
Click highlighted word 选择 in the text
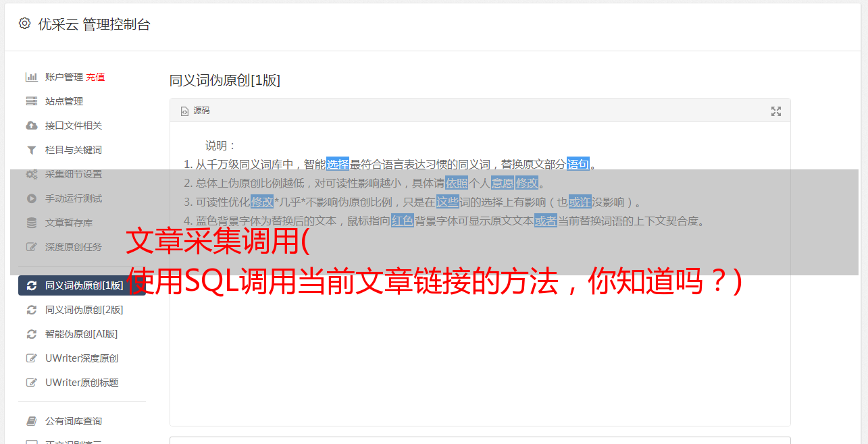(x=338, y=164)
